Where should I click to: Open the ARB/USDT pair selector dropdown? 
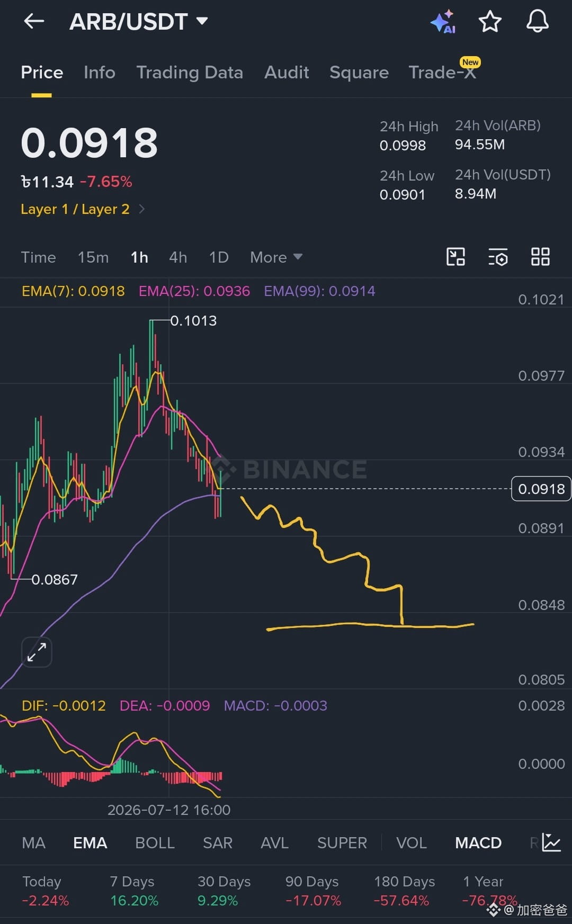point(139,22)
